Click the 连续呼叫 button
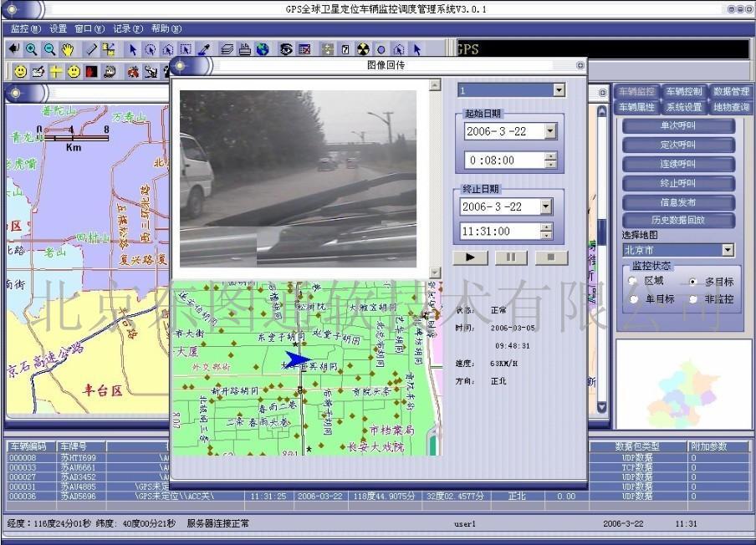This screenshot has width=756, height=545. click(x=678, y=165)
